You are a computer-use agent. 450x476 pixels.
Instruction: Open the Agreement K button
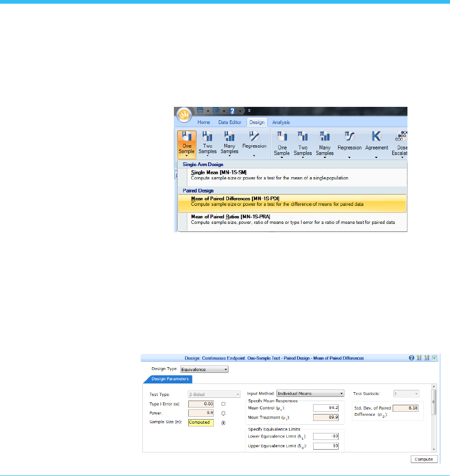pos(376,144)
